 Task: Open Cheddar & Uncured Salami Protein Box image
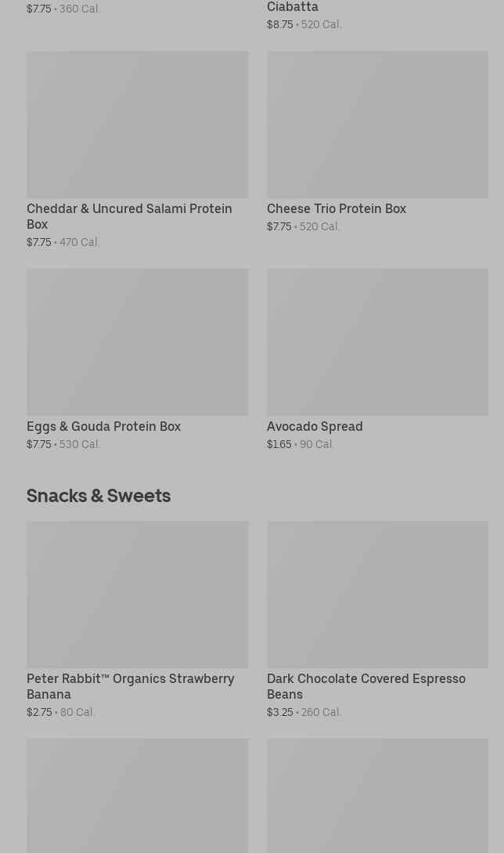137,125
